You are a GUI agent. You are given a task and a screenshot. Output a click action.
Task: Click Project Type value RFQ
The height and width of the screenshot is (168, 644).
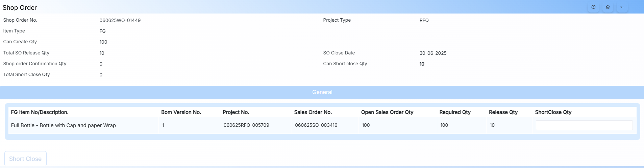click(424, 20)
